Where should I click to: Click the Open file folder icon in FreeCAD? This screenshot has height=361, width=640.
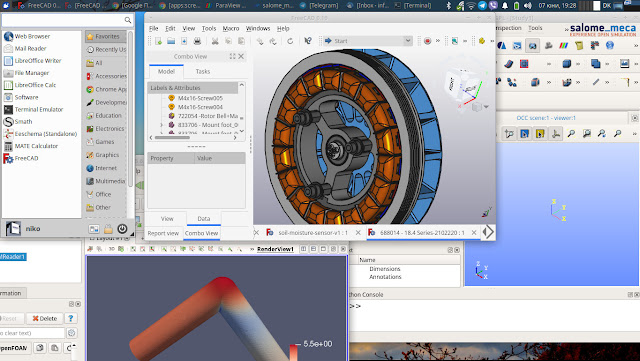171,41
